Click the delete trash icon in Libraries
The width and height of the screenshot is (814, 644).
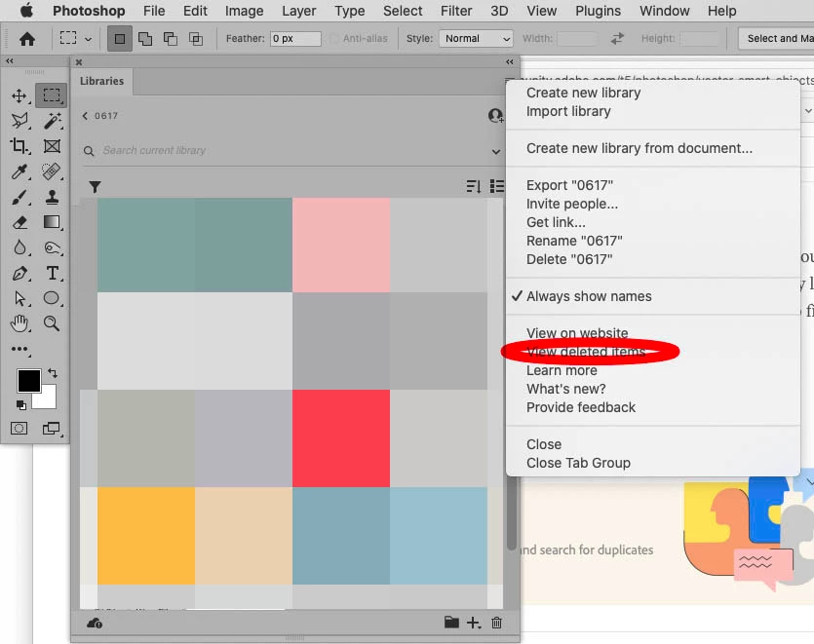497,623
